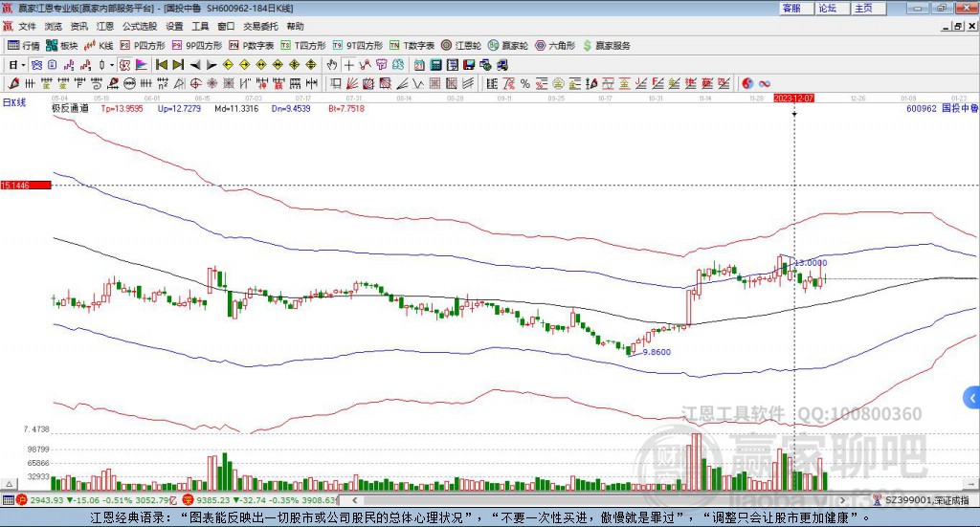This screenshot has width=980, height=527.
Task: Open the 板块 sector view
Action: click(62, 46)
